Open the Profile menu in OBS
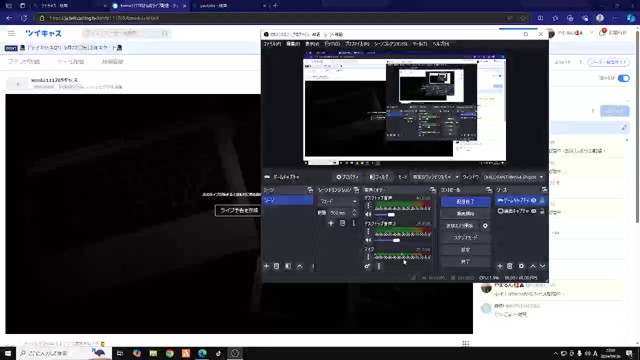Image resolution: width=640 pixels, height=360 pixels. pos(357,44)
